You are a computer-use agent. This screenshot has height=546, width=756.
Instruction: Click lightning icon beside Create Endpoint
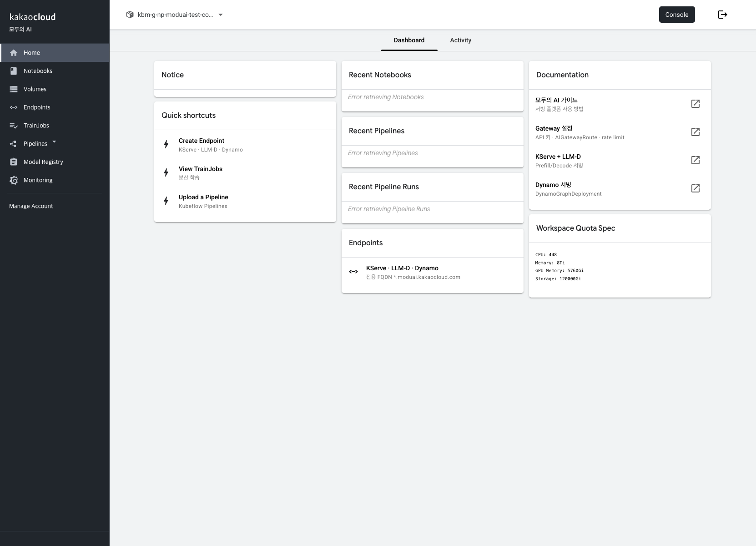tap(166, 144)
